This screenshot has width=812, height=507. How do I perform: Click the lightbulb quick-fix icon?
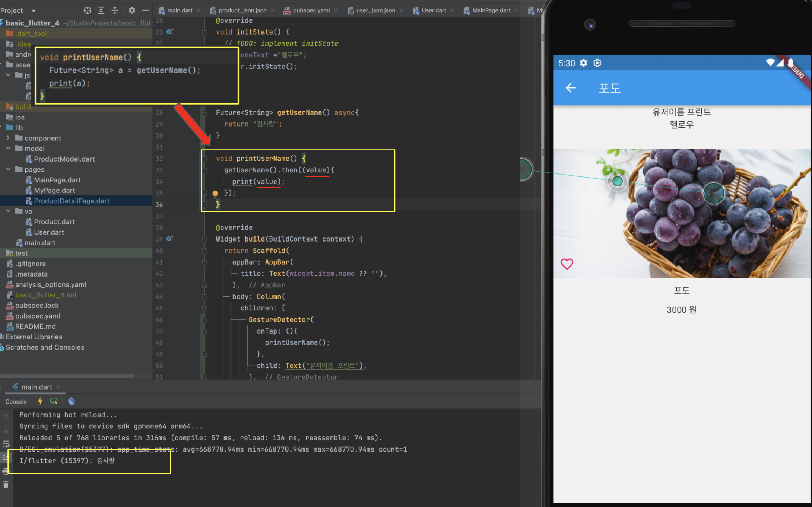point(215,194)
